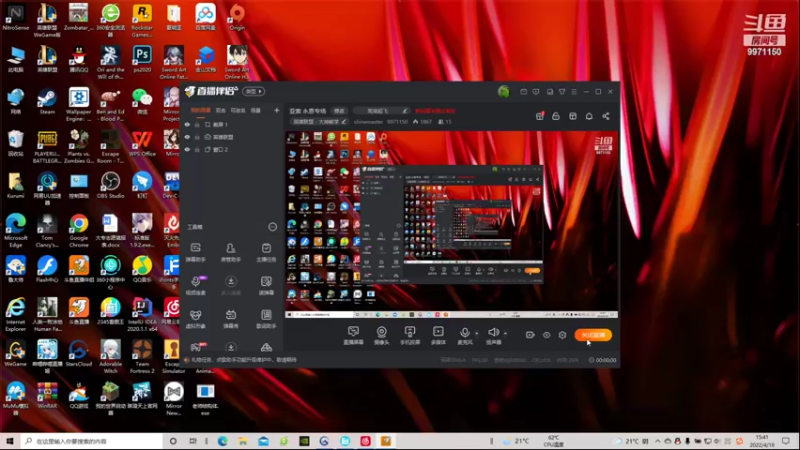The width and height of the screenshot is (800, 450).
Task: Select the 窗口 2 source row
Action: point(232,149)
